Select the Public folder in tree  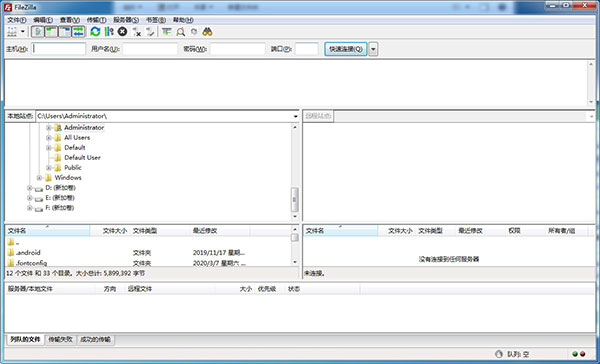(x=73, y=168)
